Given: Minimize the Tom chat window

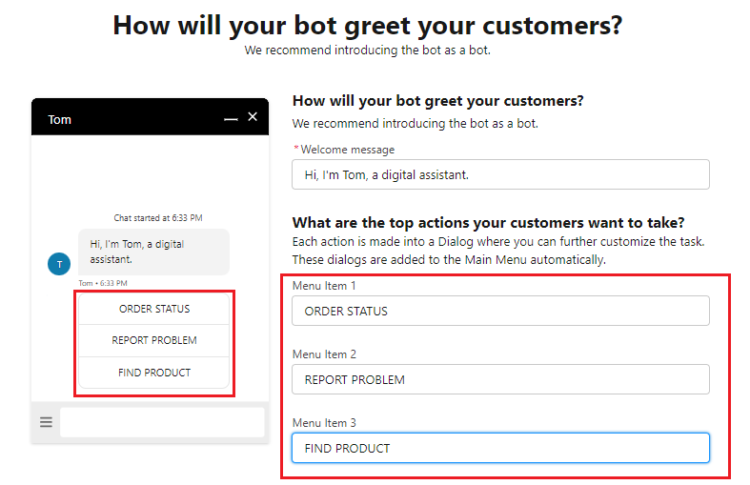Looking at the screenshot, I should tap(231, 119).
